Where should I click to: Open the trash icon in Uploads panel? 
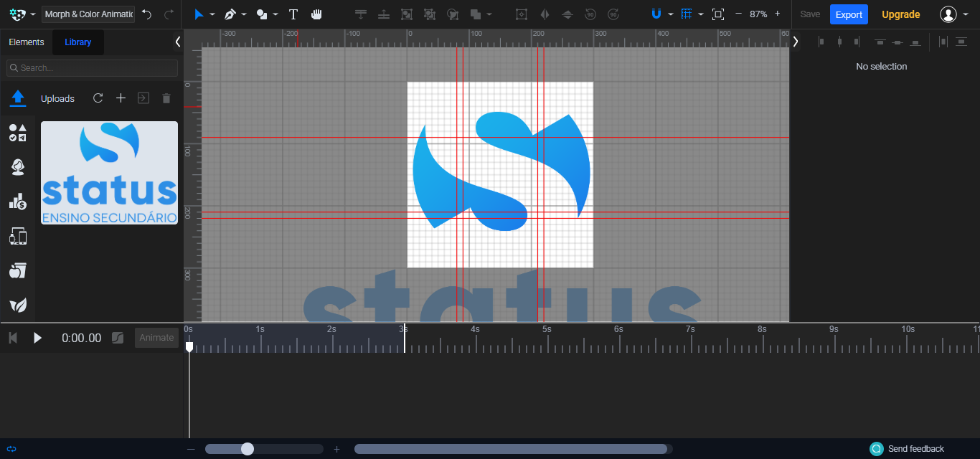click(x=166, y=98)
